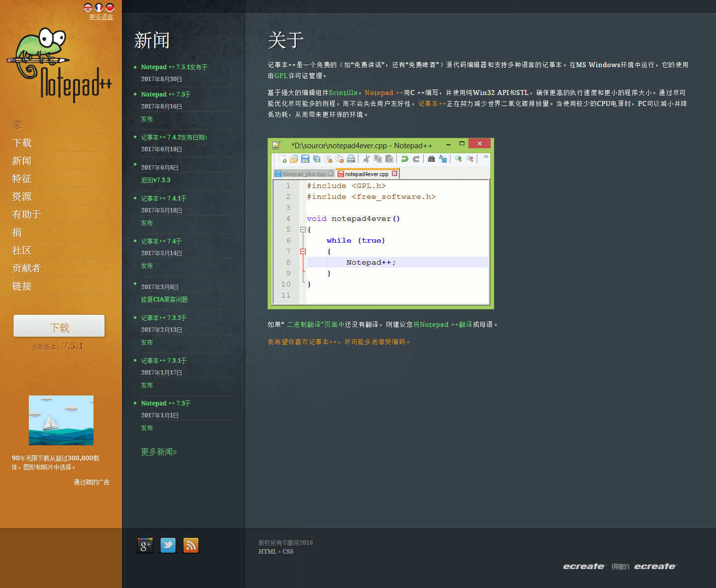Open Notepad ++ 7.3于 news item

166,403
